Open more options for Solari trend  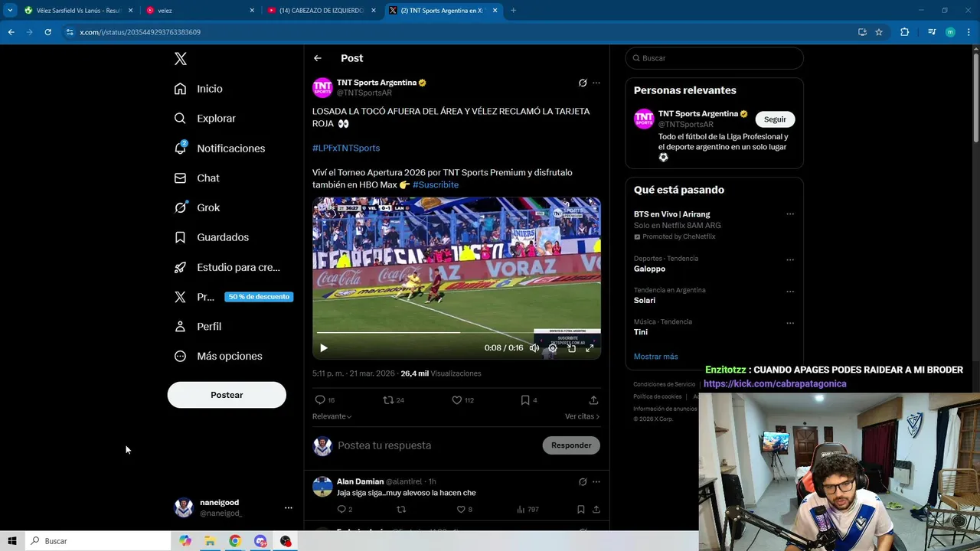(790, 292)
